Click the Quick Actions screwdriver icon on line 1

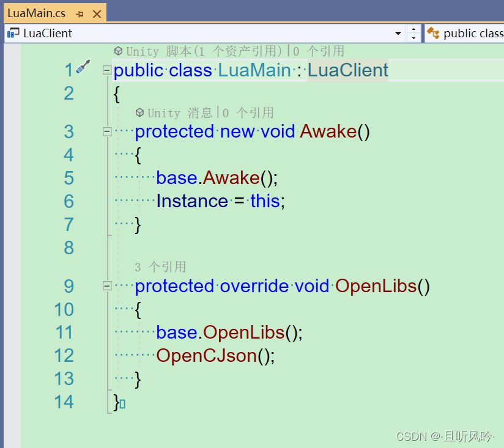pyautogui.click(x=83, y=68)
